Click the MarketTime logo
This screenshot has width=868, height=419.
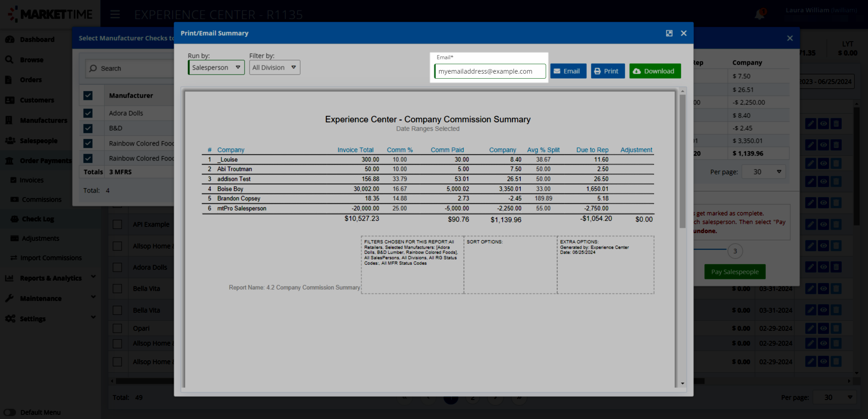50,14
